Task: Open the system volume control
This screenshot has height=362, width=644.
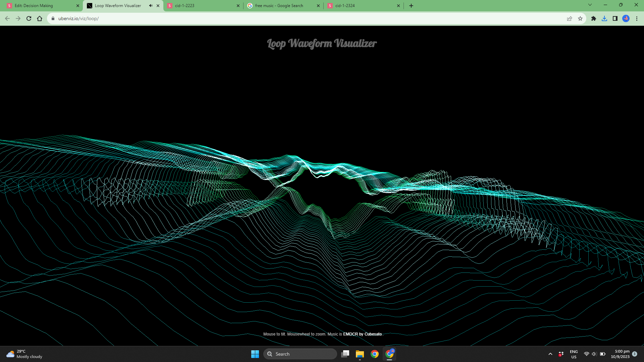Action: (594, 354)
